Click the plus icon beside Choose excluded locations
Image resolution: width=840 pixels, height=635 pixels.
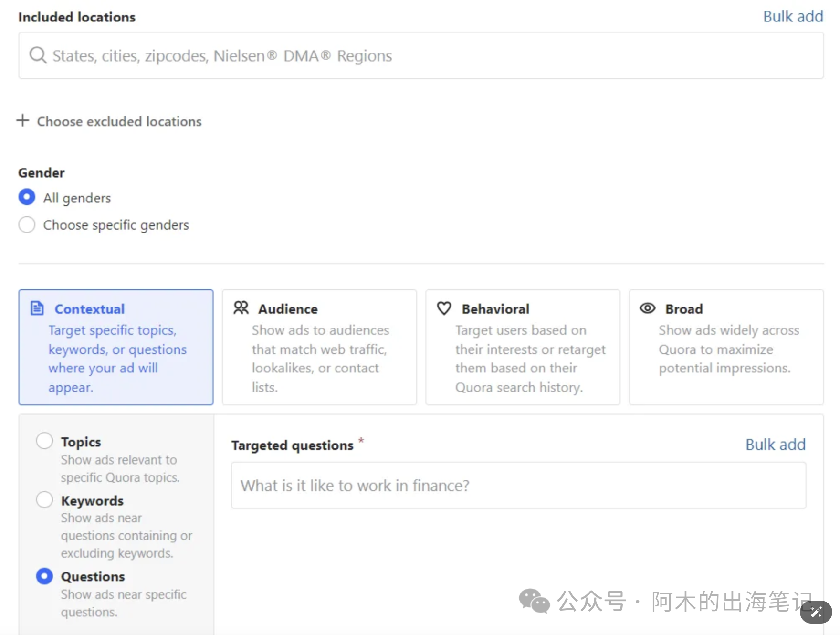[23, 120]
